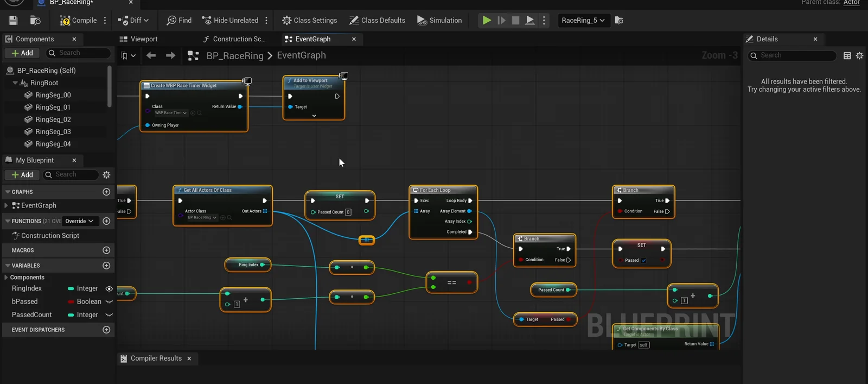Image resolution: width=868 pixels, height=384 pixels.
Task: Close the EventGraph tab
Action: [x=354, y=39]
